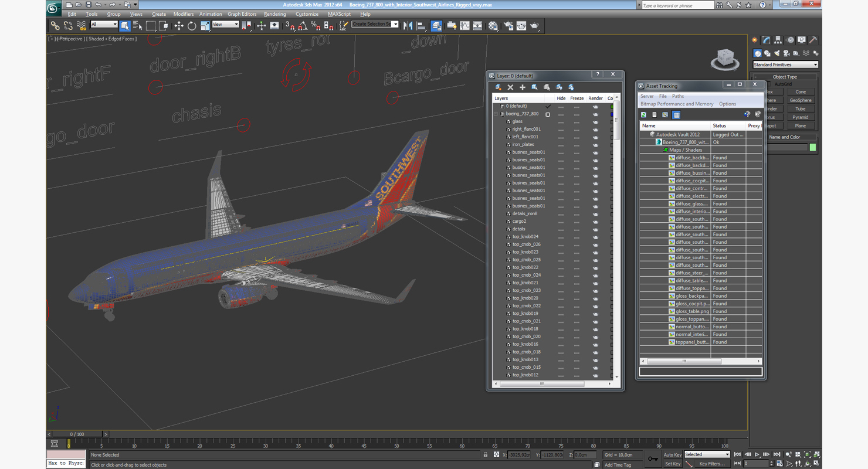Click the ViewCube in the viewport
The image size is (868, 469).
725,58
